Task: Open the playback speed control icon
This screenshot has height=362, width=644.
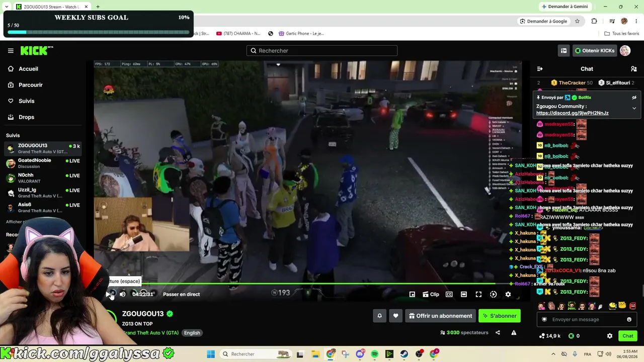Action: point(493,295)
